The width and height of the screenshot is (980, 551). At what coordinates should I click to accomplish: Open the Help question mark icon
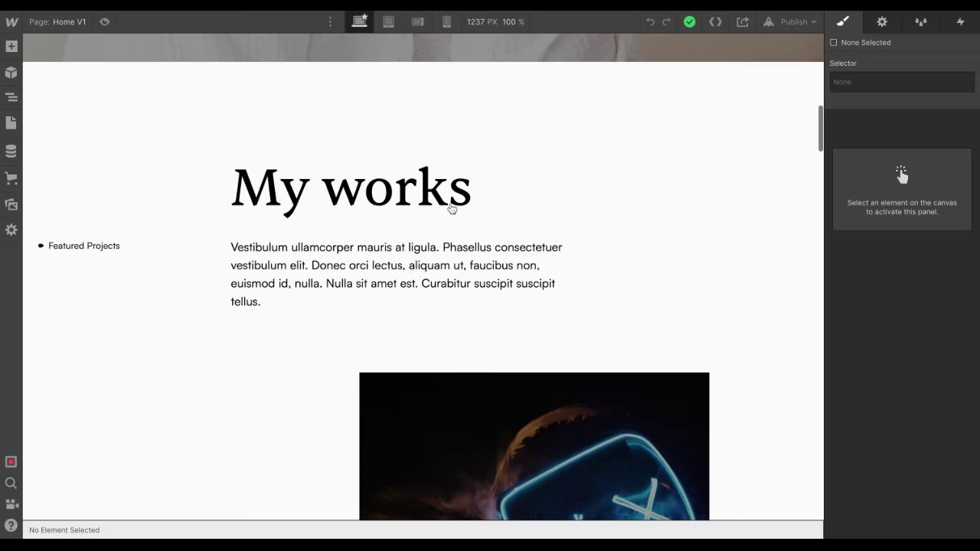(x=11, y=526)
